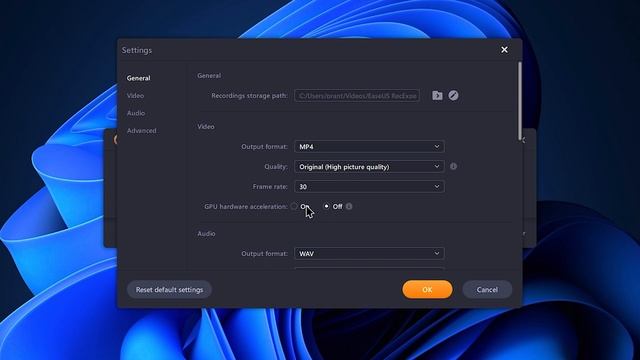Image resolution: width=640 pixels, height=360 pixels.
Task: Switch to the Advanced settings tab
Action: coord(142,131)
